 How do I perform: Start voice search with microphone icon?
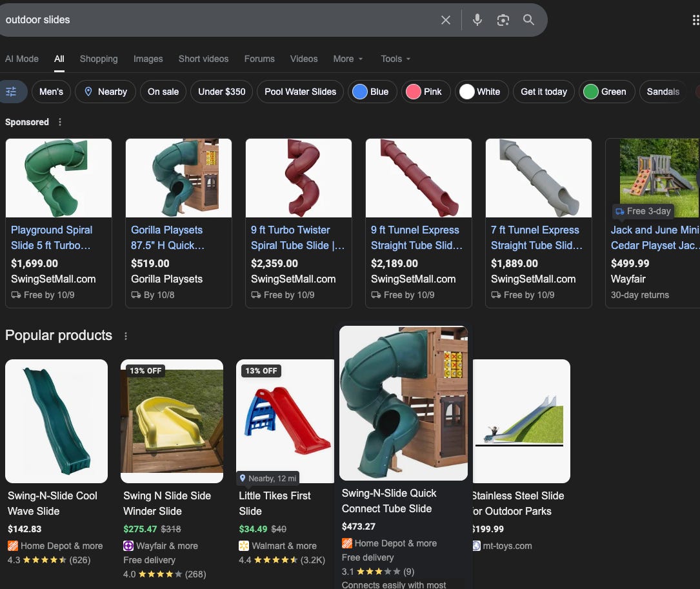pyautogui.click(x=477, y=20)
